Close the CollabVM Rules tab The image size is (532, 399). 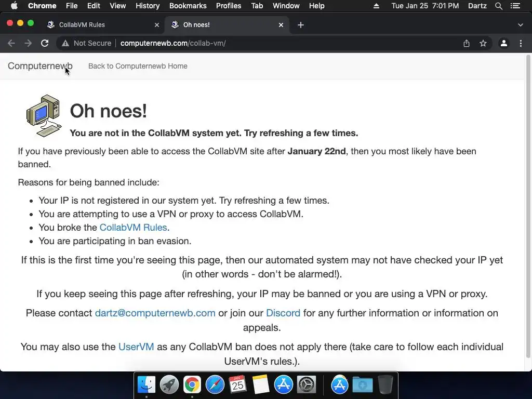[157, 25]
